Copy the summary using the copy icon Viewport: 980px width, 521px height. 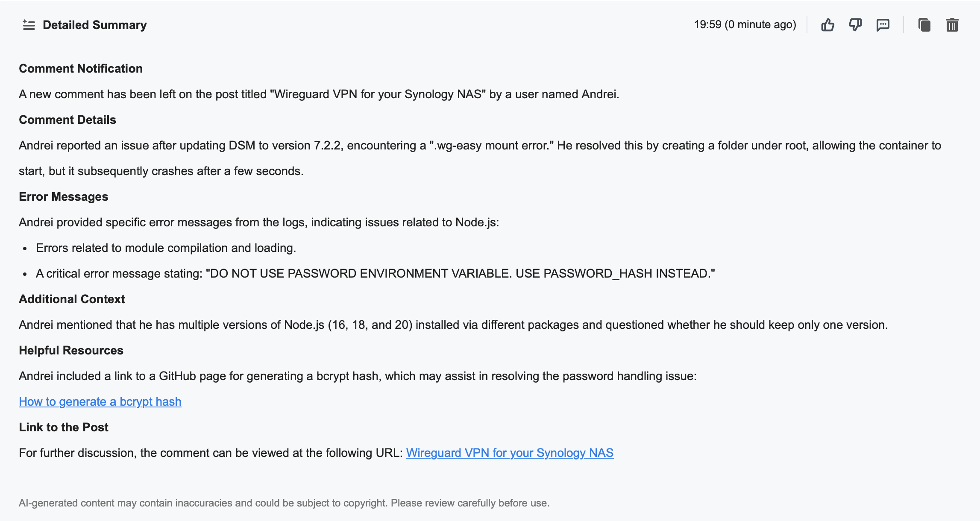click(924, 25)
